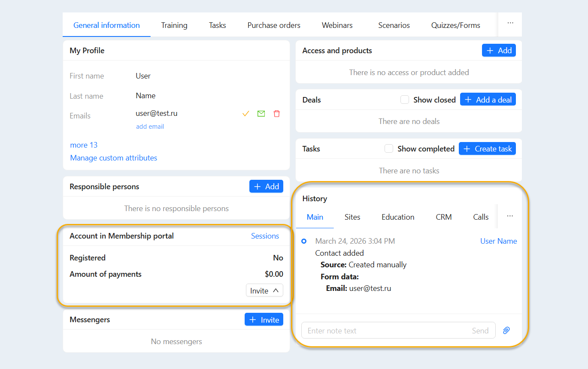
Task: Attach a file with the paperclip icon
Action: (506, 330)
